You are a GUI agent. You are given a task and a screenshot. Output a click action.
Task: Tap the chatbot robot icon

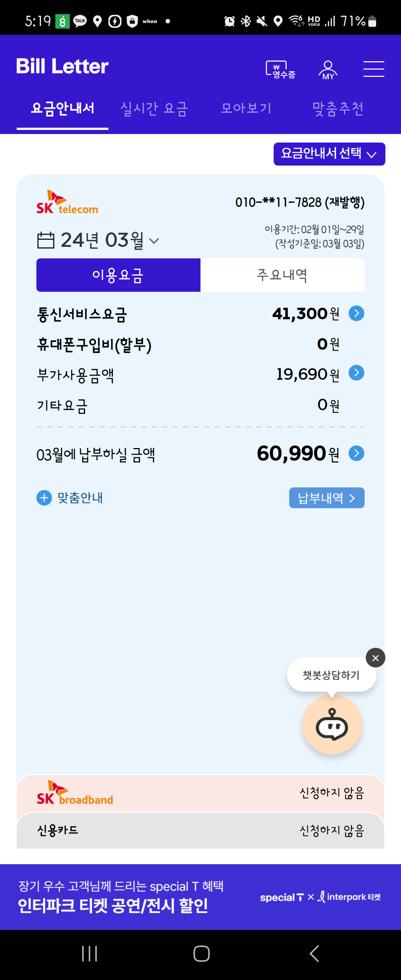point(332,725)
